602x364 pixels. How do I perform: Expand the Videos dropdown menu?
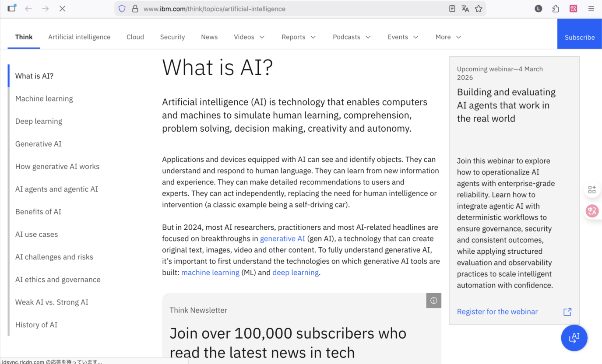pos(249,37)
